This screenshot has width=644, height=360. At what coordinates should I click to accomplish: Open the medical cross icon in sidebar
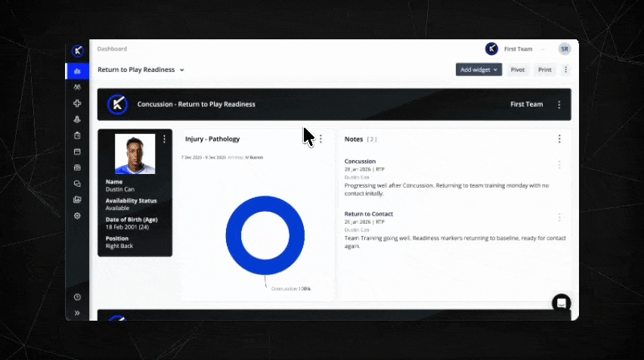tap(77, 104)
